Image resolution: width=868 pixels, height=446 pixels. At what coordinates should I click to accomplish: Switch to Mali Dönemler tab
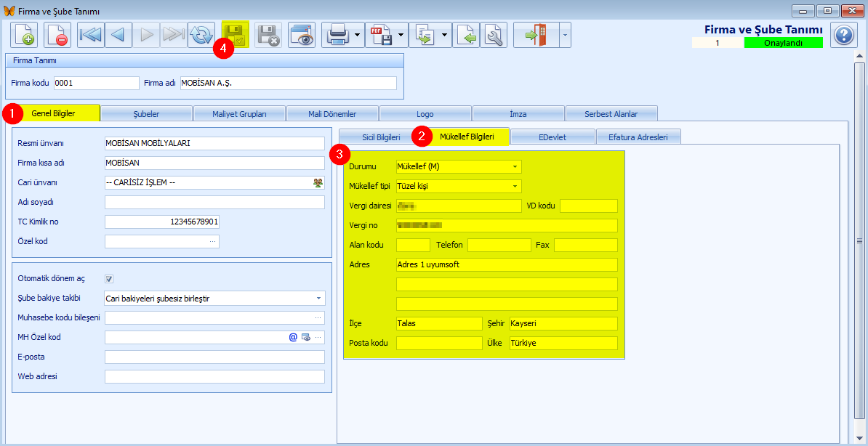point(332,114)
